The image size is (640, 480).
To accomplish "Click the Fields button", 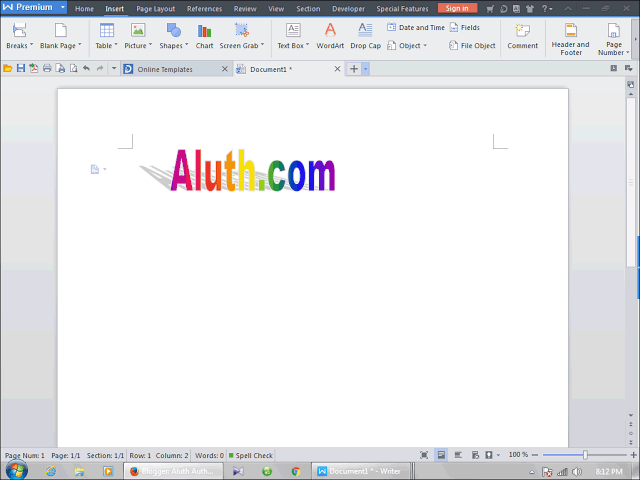I will [465, 27].
